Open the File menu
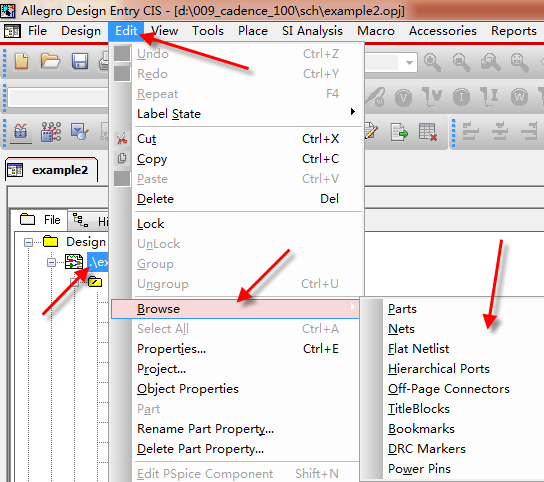This screenshot has height=482, width=544. coord(37,31)
